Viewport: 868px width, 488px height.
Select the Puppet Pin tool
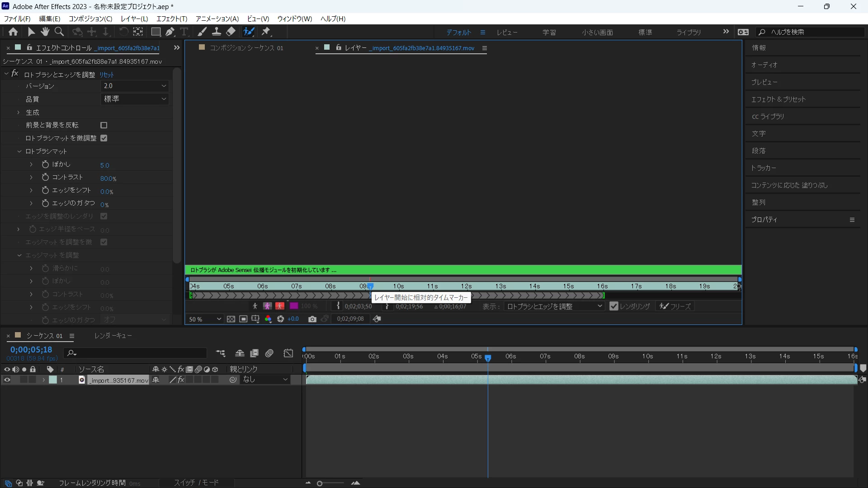coord(266,32)
